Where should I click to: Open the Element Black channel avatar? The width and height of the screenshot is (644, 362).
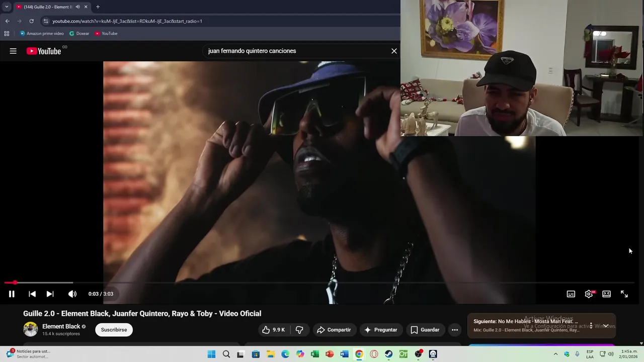click(30, 329)
